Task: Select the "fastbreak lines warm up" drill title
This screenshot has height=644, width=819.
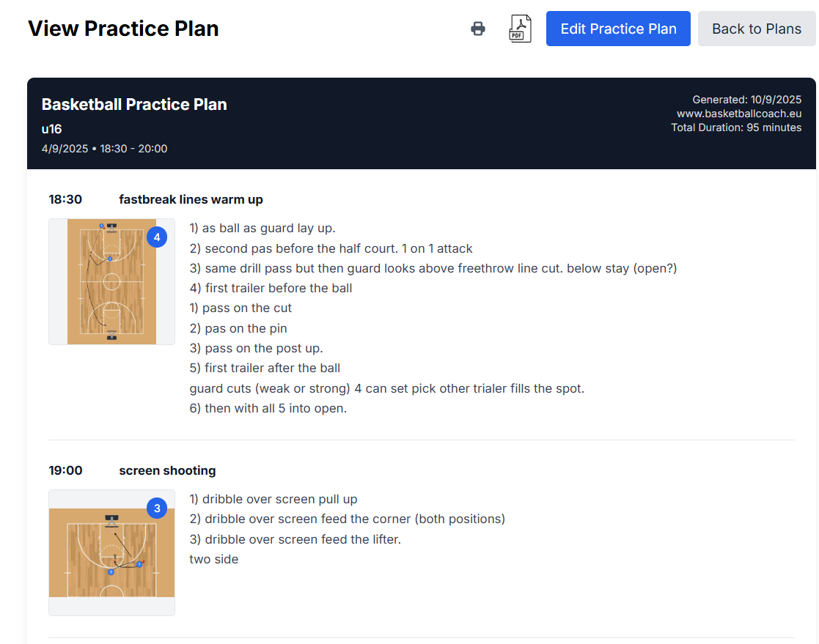Action: pos(191,199)
